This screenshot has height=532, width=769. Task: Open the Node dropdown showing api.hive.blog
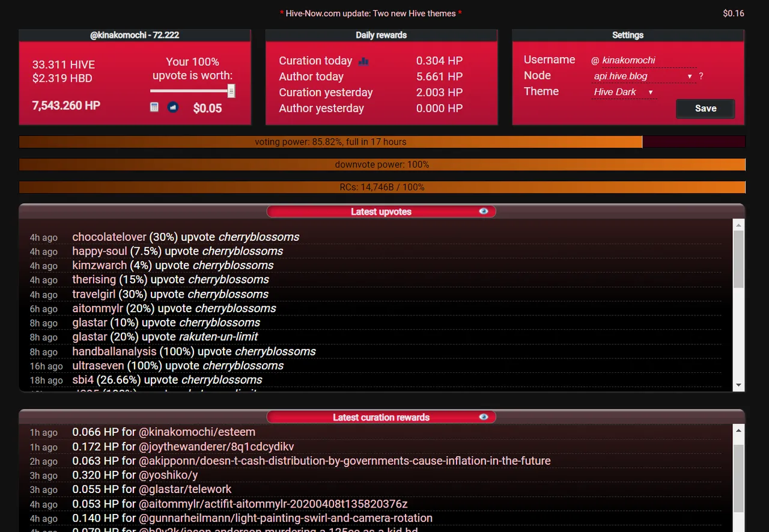643,76
